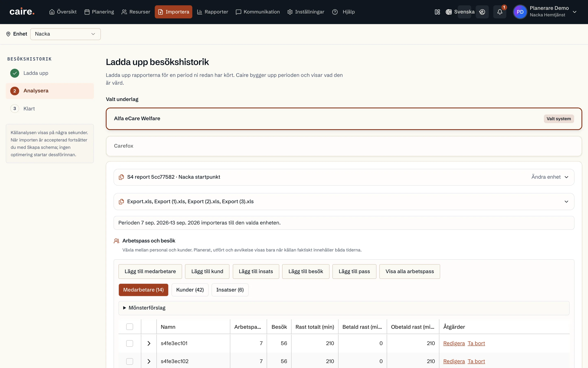Click Redigera link for s41e3ec101
588x368 pixels.
point(454,343)
